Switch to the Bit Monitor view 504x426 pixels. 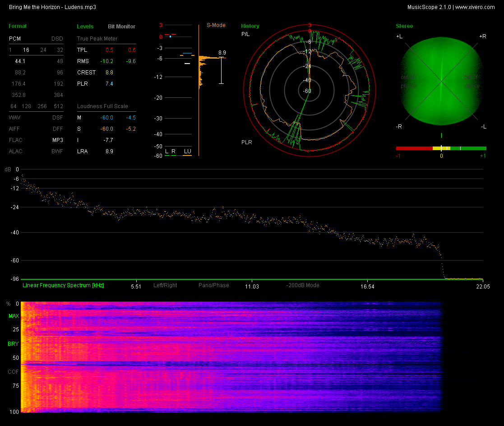pyautogui.click(x=121, y=26)
